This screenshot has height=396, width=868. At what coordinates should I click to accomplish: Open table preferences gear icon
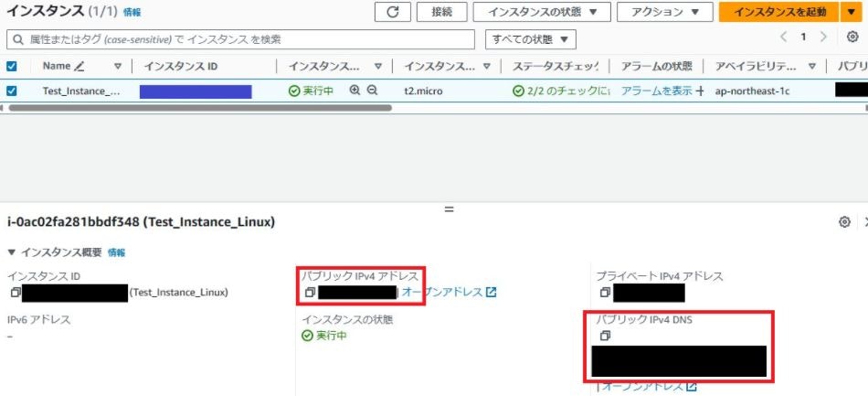[853, 37]
